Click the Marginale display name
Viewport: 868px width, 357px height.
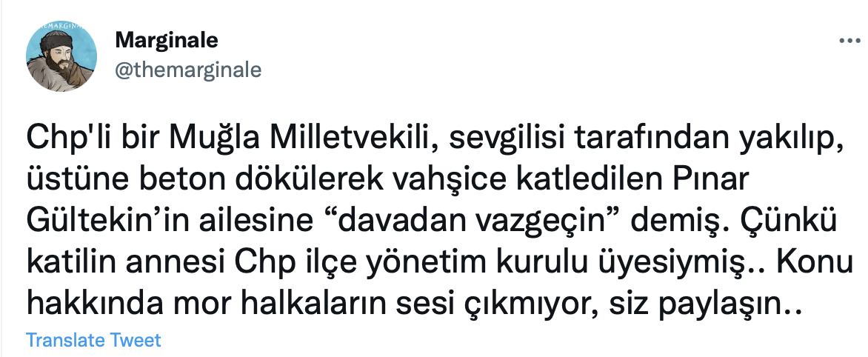pos(167,40)
